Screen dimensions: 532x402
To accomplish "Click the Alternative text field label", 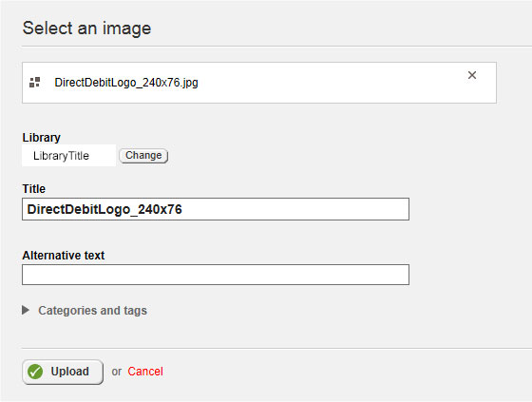I will pos(64,256).
